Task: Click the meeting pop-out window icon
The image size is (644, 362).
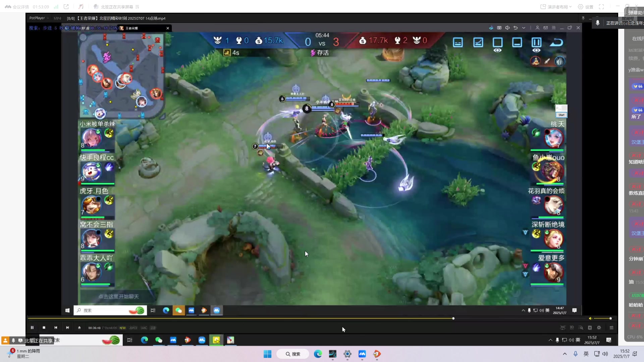Action: click(x=66, y=7)
